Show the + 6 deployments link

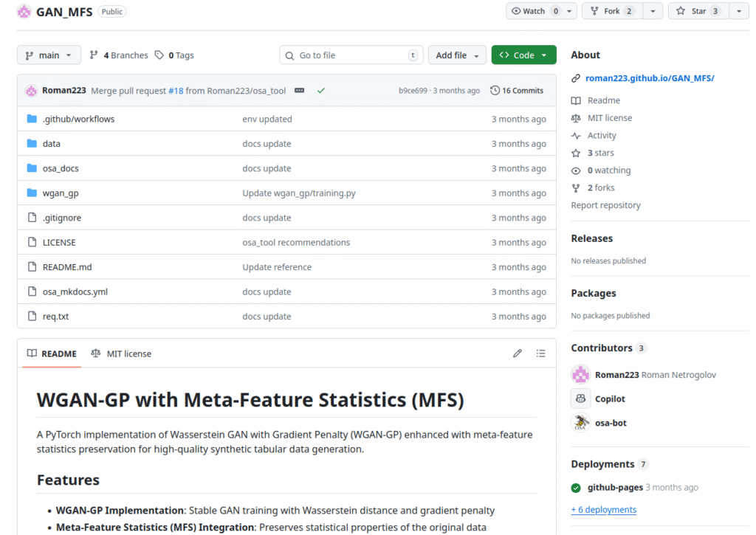coord(603,510)
